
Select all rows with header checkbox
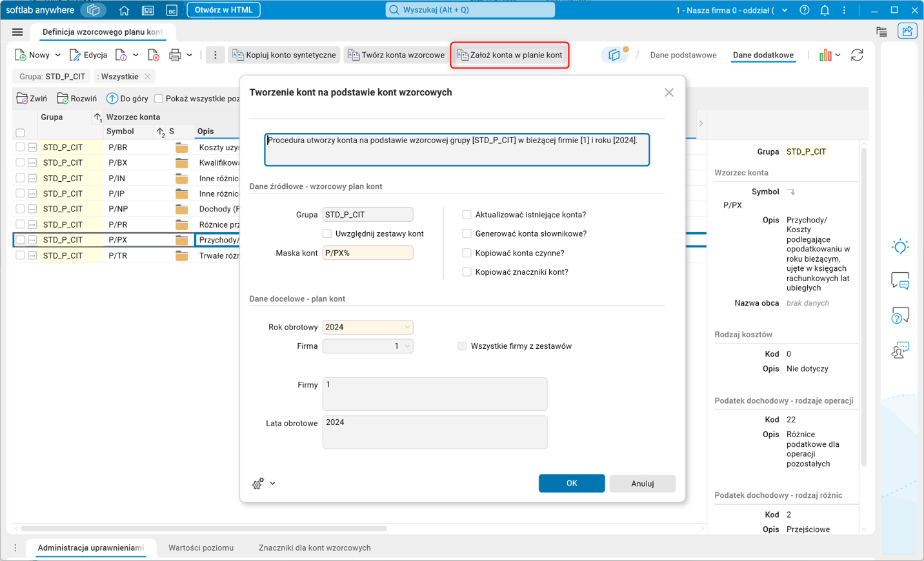(x=20, y=133)
